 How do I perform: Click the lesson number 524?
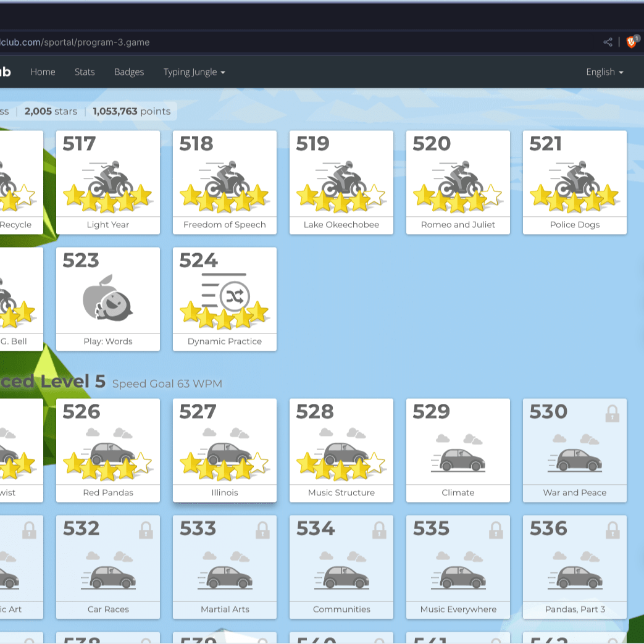198,261
